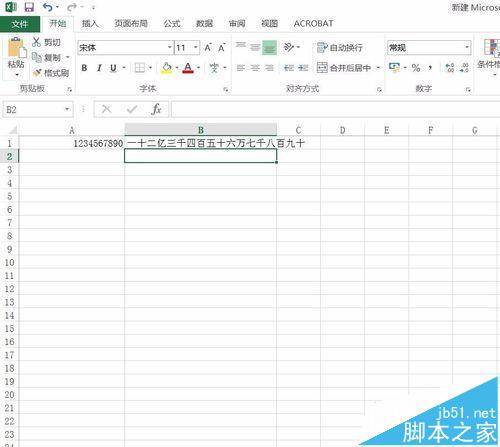This screenshot has height=447, width=500.
Task: Open the 文件 file menu
Action: [20, 24]
